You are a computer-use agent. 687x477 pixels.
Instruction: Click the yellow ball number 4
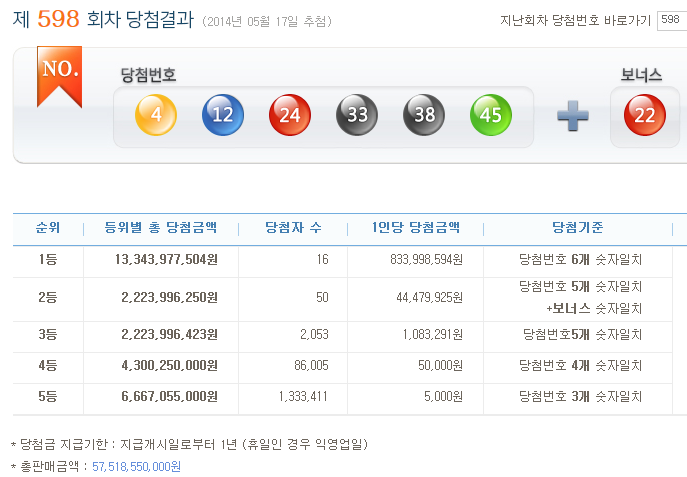point(156,115)
